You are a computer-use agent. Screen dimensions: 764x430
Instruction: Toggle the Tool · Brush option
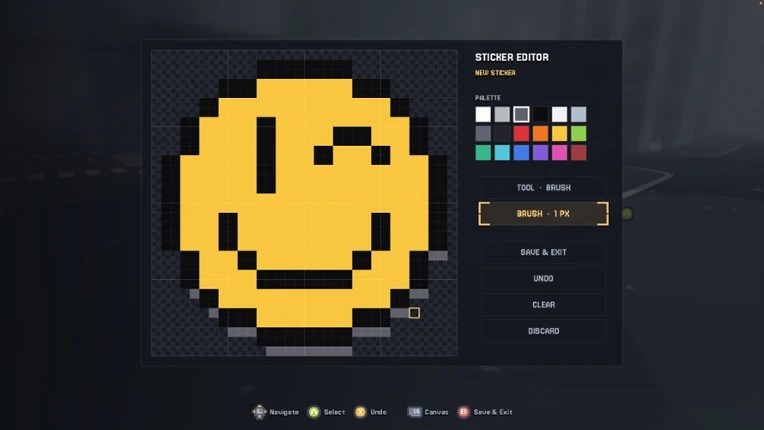tap(543, 187)
